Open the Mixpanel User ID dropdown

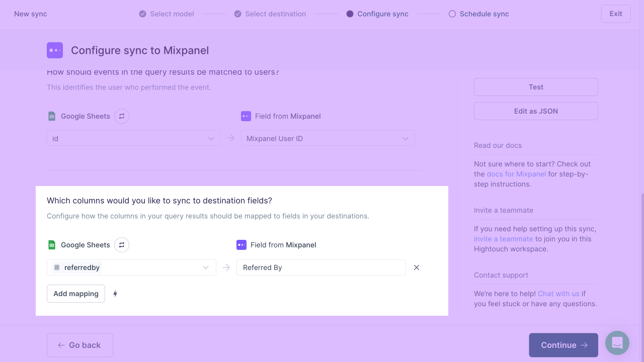328,138
